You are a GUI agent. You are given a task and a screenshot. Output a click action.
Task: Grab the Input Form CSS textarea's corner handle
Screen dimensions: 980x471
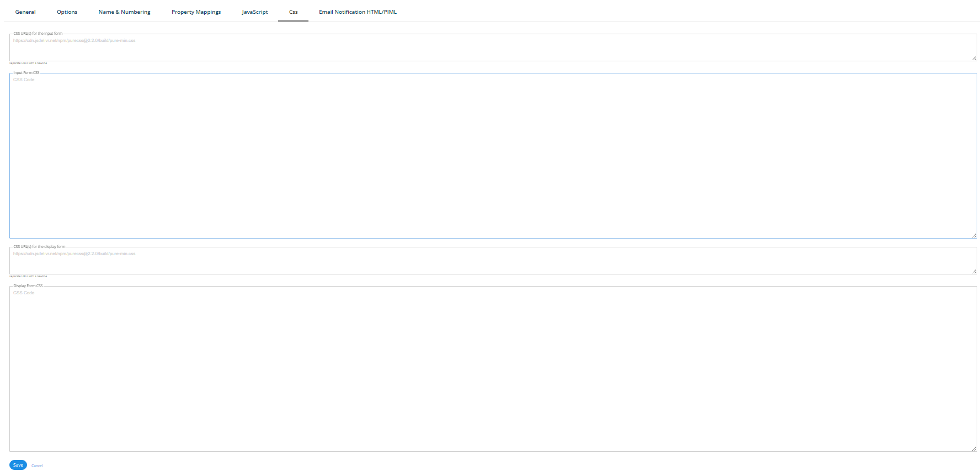click(974, 235)
